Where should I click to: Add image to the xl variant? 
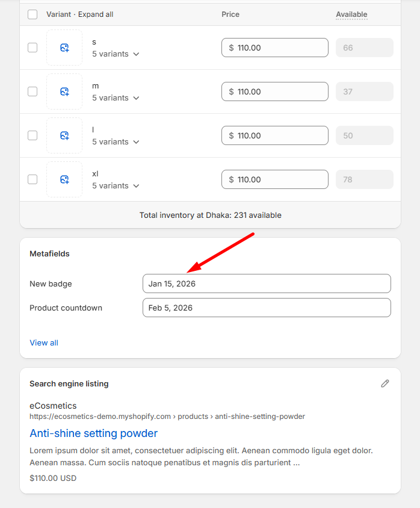pyautogui.click(x=64, y=179)
